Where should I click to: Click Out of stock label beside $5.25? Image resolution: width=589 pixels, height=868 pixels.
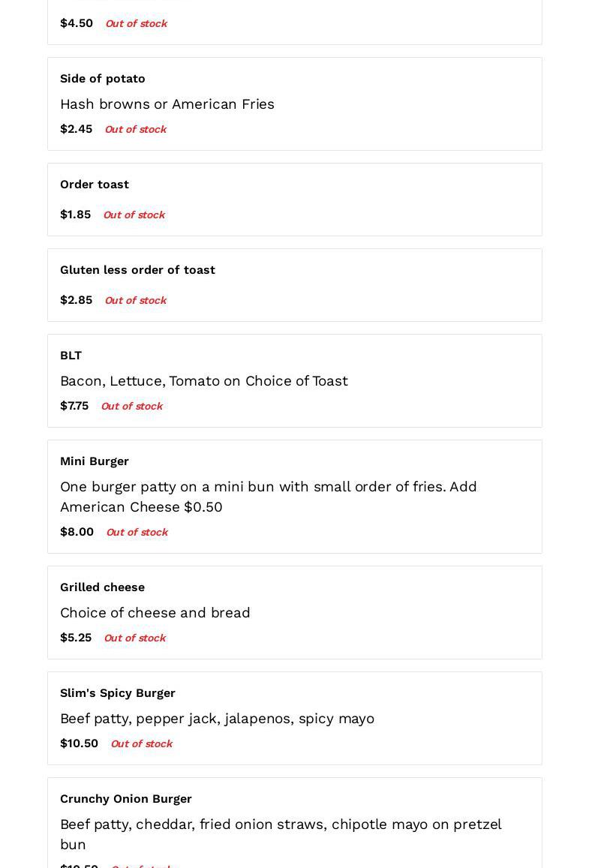coord(135,638)
